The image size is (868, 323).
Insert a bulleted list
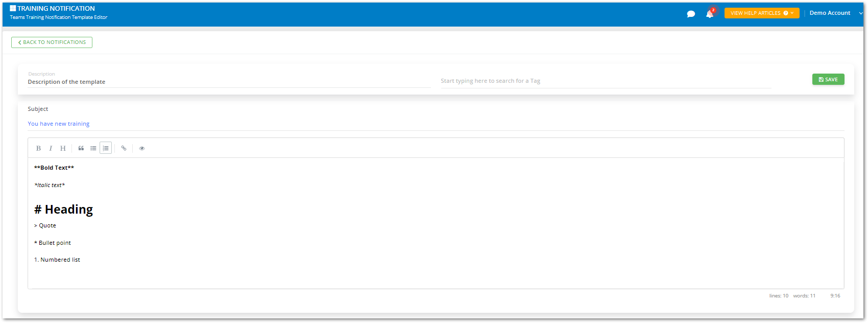(93, 148)
